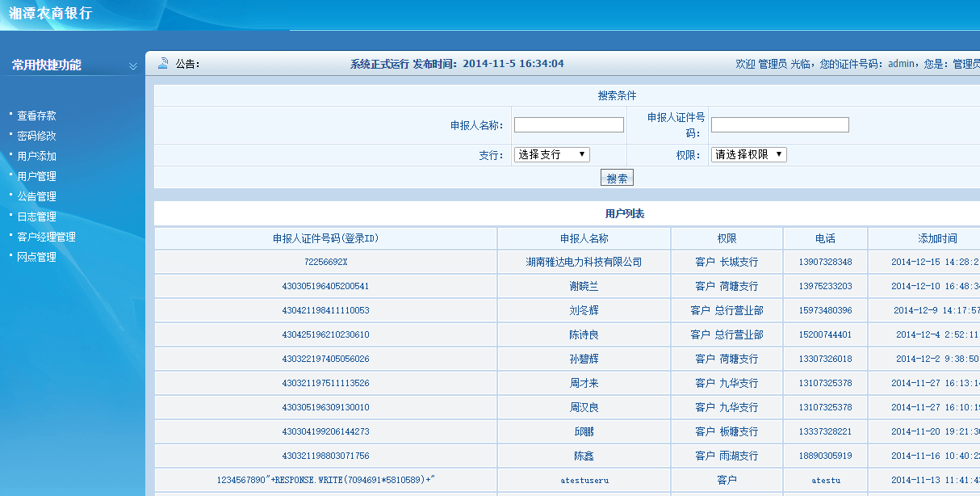Click name 周汉良
980x496 pixels.
click(x=584, y=408)
